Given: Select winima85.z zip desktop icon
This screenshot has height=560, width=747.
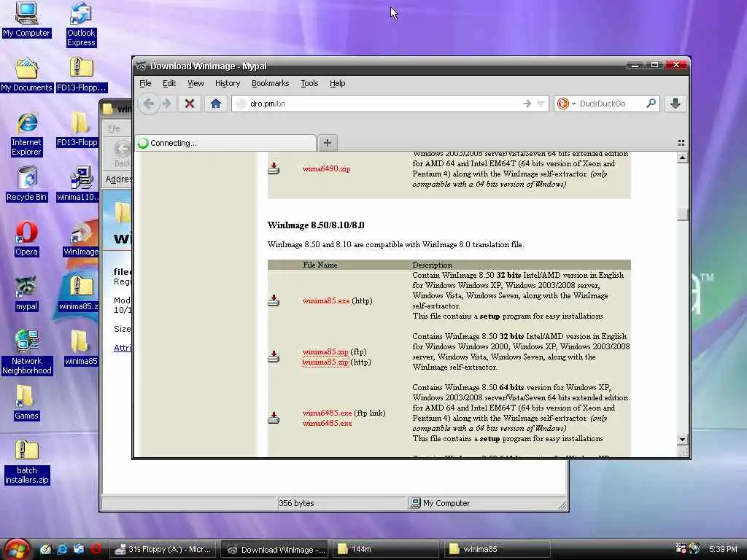Looking at the screenshot, I should coord(79,294).
